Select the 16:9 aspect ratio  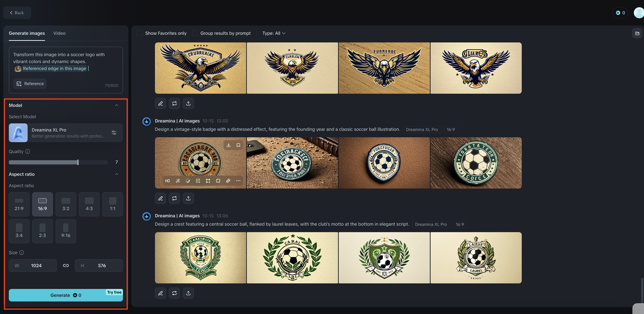(x=42, y=204)
